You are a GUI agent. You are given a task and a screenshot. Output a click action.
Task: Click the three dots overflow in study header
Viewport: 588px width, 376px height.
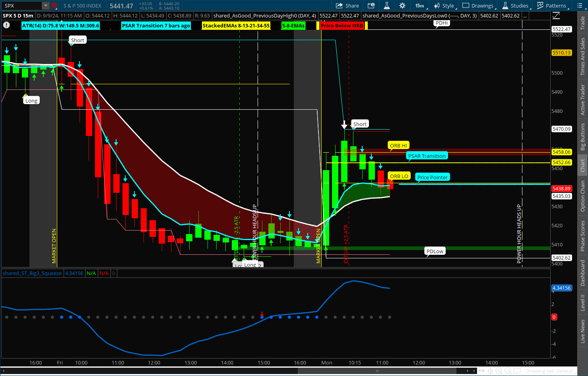525,16
